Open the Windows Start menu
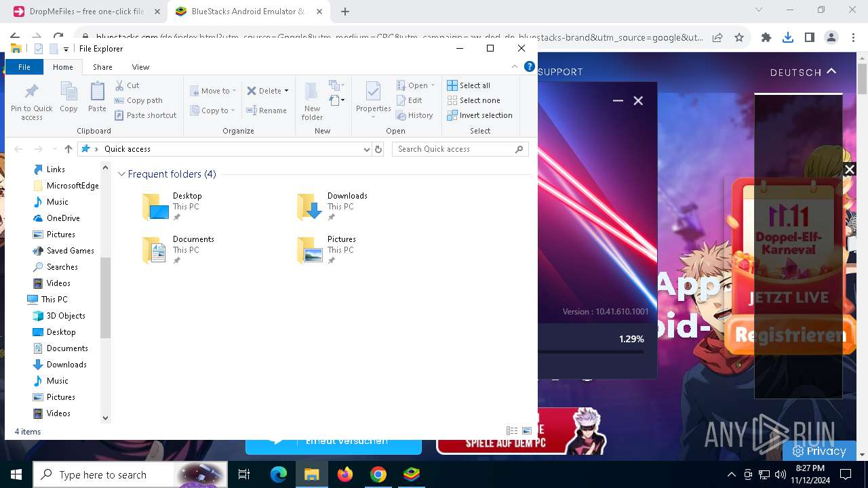The image size is (868, 488). (x=16, y=474)
